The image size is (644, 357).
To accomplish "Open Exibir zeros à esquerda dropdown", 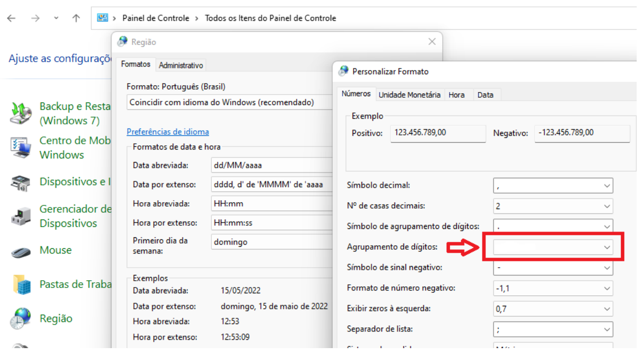I will pyautogui.click(x=553, y=309).
